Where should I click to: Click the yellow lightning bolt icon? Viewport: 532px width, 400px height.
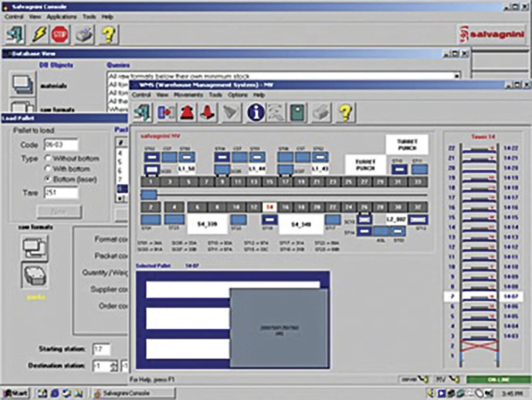(38, 34)
